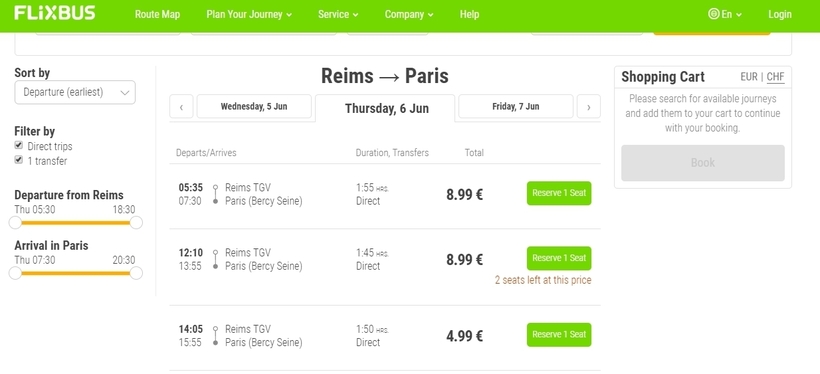The height and width of the screenshot is (374, 820).
Task: Switch to the Wednesday, 5 Jun tab
Action: coord(254,107)
